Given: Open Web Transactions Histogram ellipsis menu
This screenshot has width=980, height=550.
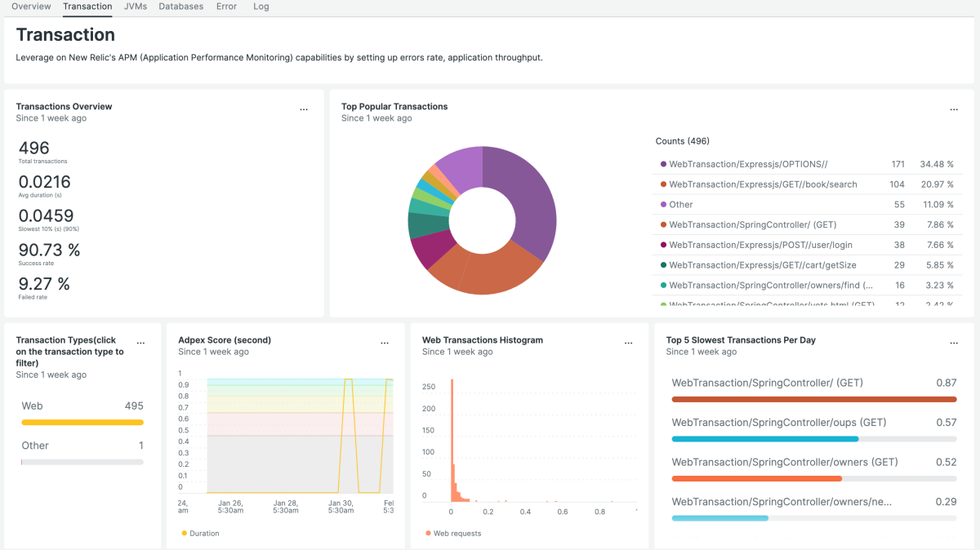Looking at the screenshot, I should click(x=628, y=344).
